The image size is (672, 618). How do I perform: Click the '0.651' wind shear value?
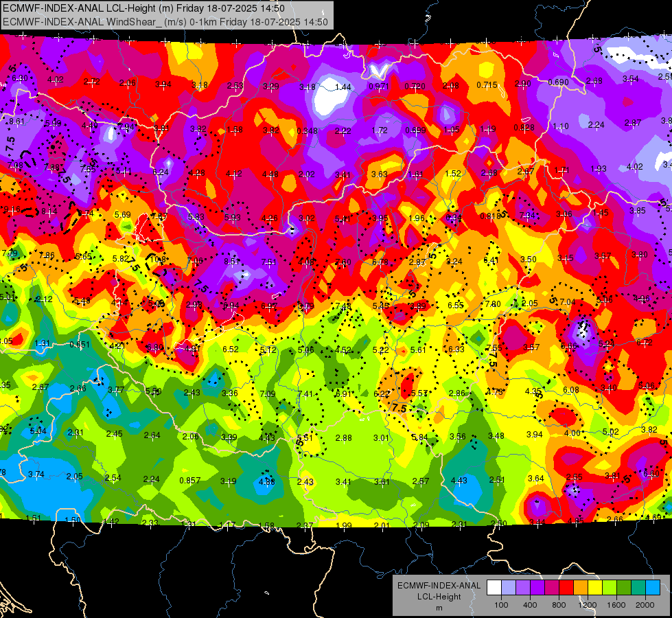click(x=80, y=345)
